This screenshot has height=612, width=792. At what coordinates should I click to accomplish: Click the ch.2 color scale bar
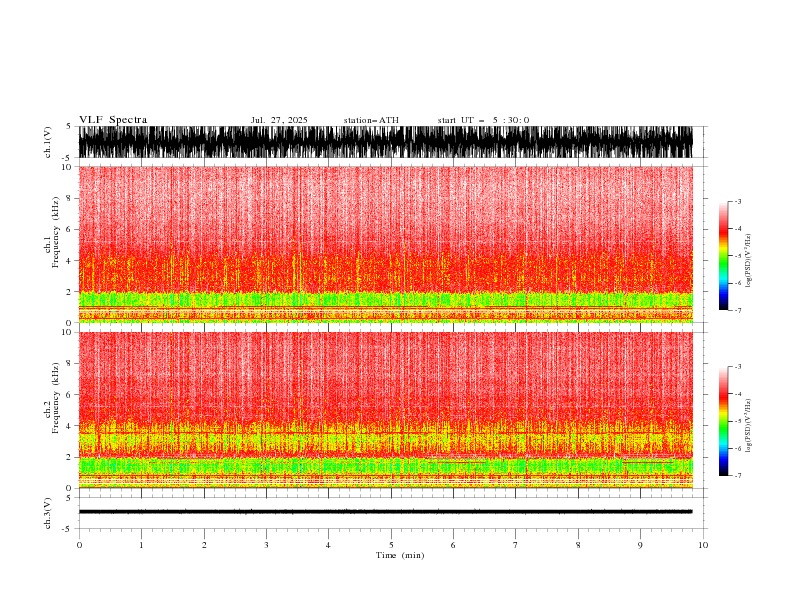pos(723,421)
